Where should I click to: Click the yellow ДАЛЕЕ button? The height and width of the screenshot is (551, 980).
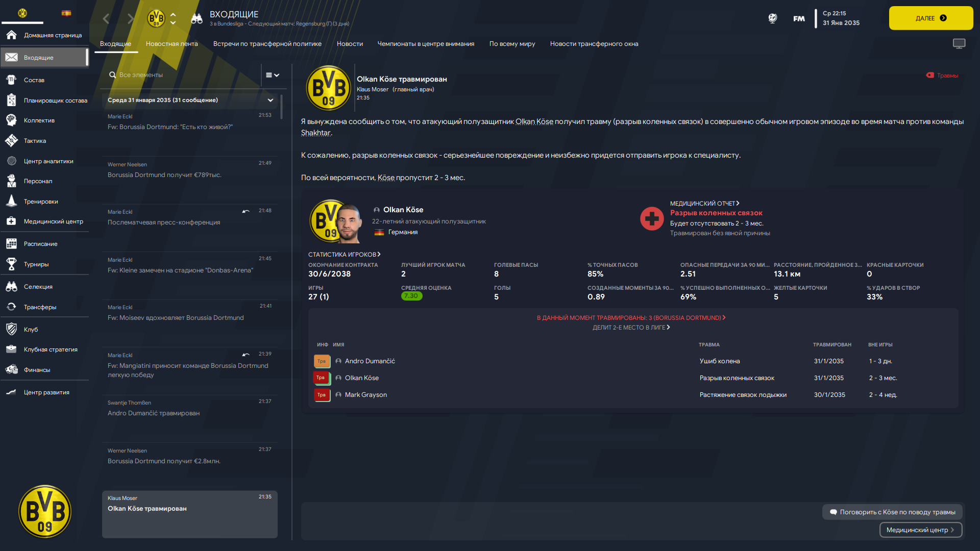pyautogui.click(x=931, y=18)
